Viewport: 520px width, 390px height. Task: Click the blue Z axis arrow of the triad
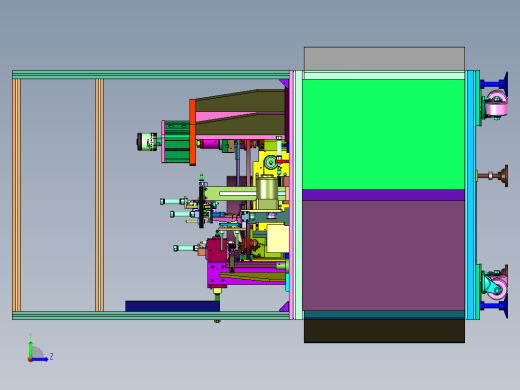(x=40, y=359)
